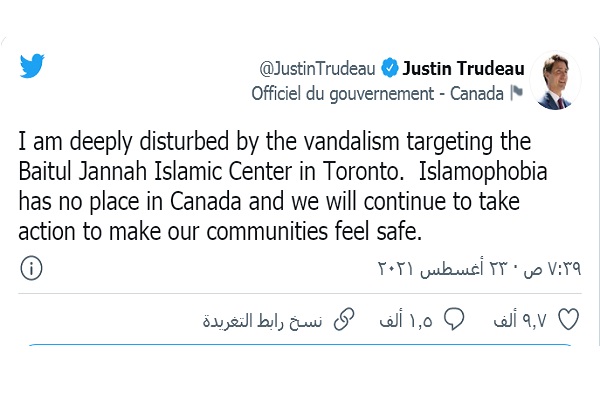Viewport: 600px width, 400px height.
Task: Click 'نسخ رابط التغريدة' copy link text
Action: (x=263, y=321)
